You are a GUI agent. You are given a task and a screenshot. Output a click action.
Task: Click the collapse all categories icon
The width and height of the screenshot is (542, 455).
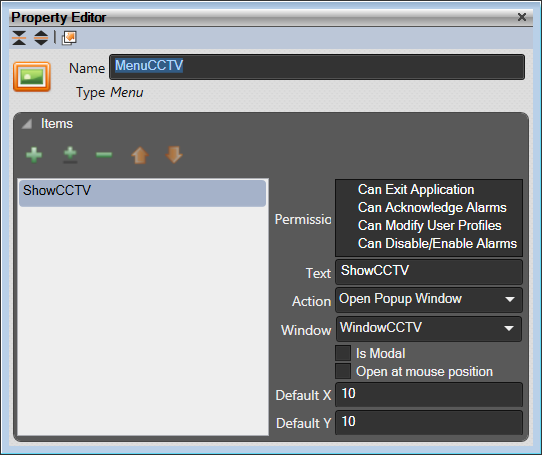(x=19, y=38)
